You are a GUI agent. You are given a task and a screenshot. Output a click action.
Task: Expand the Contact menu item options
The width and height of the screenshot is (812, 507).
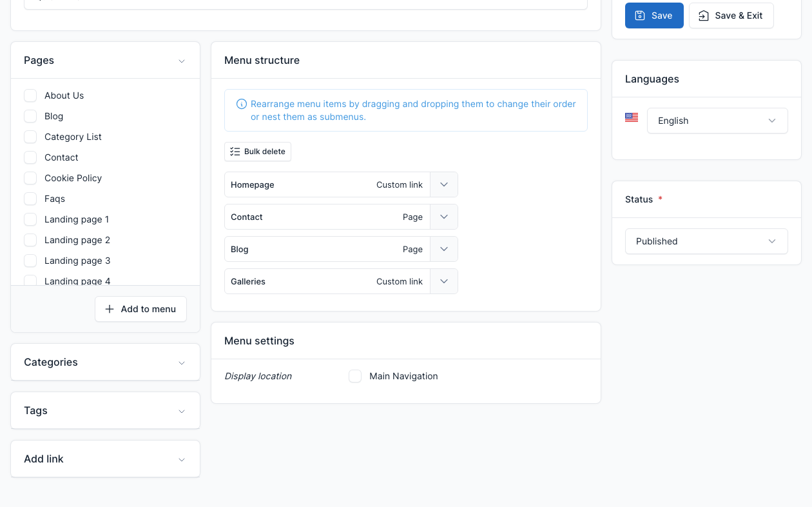pos(444,217)
